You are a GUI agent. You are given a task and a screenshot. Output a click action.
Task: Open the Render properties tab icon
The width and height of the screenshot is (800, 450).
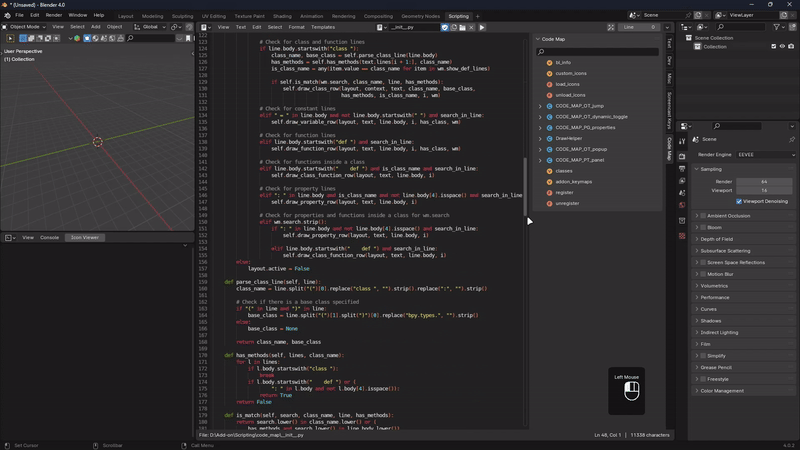[x=682, y=156]
